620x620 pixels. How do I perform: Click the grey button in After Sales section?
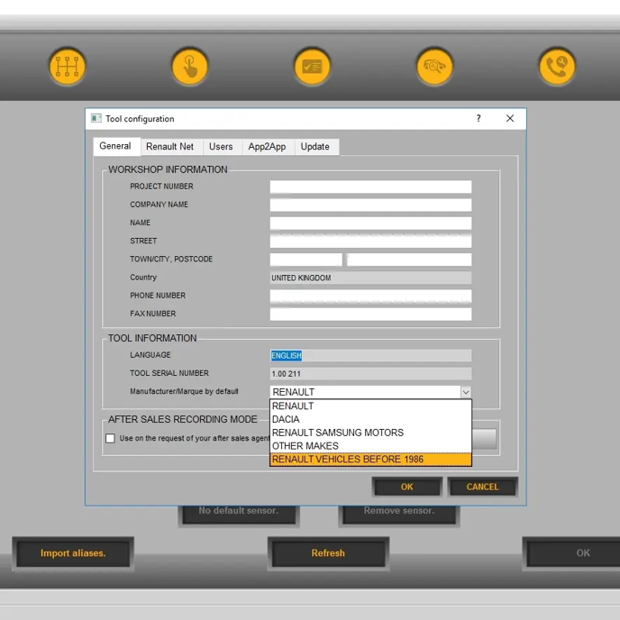pyautogui.click(x=484, y=439)
